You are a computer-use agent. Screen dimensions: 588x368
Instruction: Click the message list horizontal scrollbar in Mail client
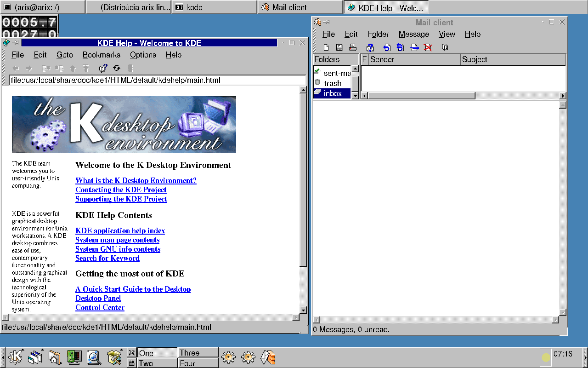coord(421,96)
